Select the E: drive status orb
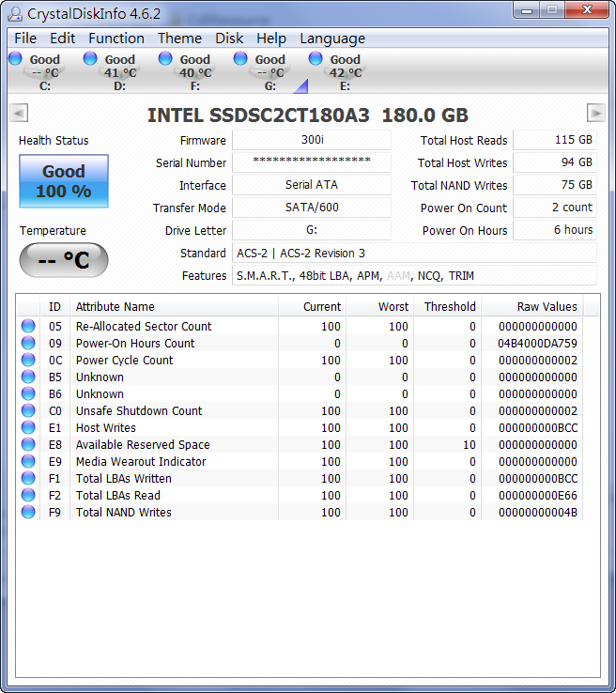Screen dimensions: 616x693 coord(316,58)
